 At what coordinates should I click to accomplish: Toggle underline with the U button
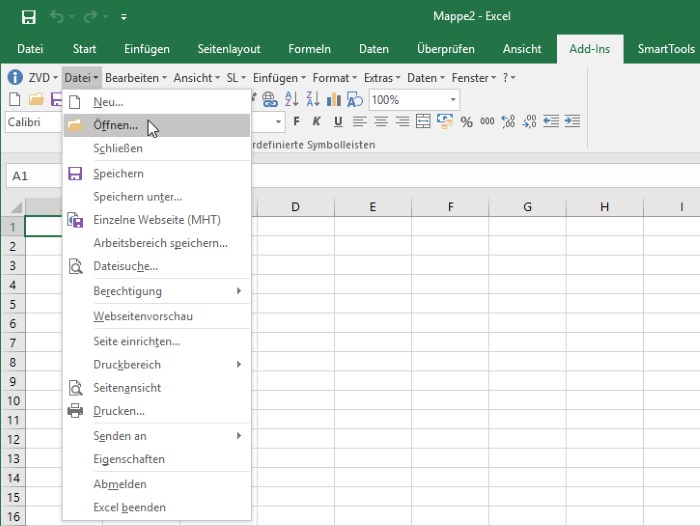(x=338, y=121)
